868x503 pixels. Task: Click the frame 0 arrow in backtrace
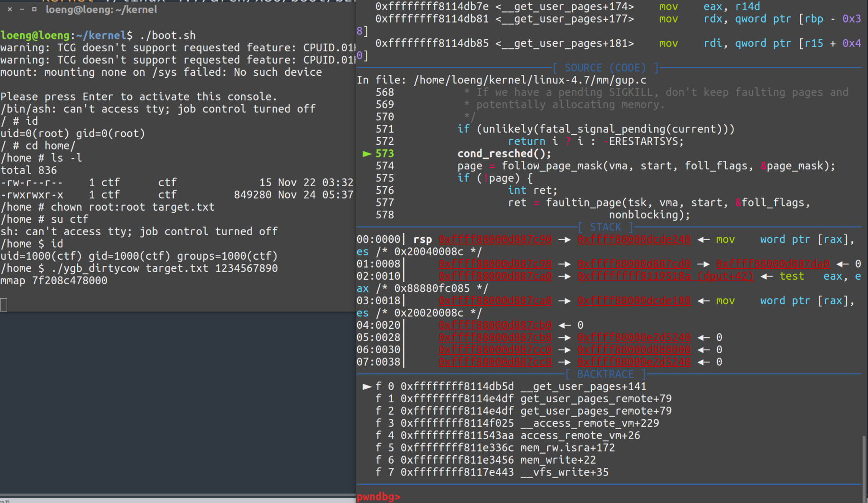click(x=367, y=387)
